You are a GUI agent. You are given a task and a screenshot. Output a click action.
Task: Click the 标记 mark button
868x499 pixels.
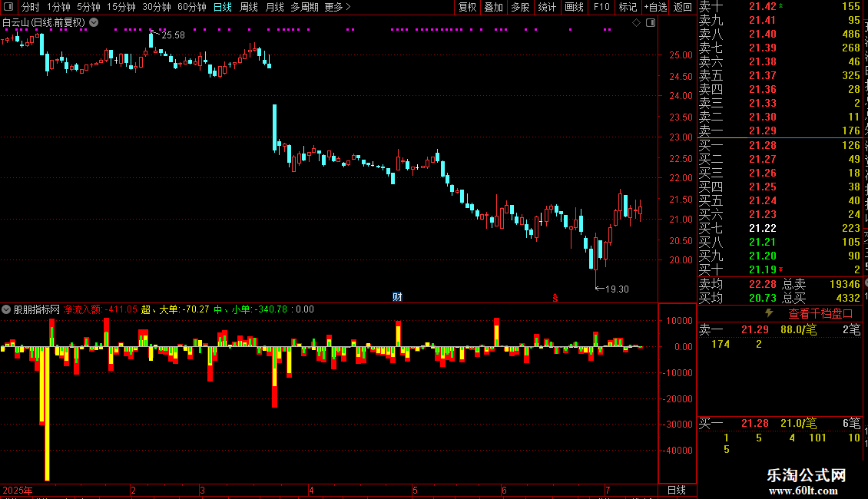(628, 7)
